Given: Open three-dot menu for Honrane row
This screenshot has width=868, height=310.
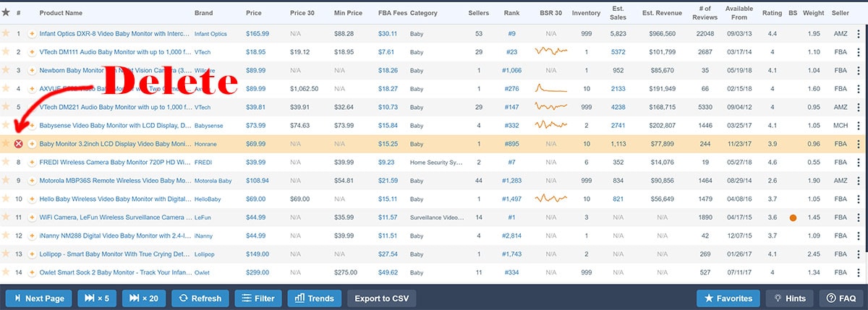Looking at the screenshot, I should click(x=859, y=144).
